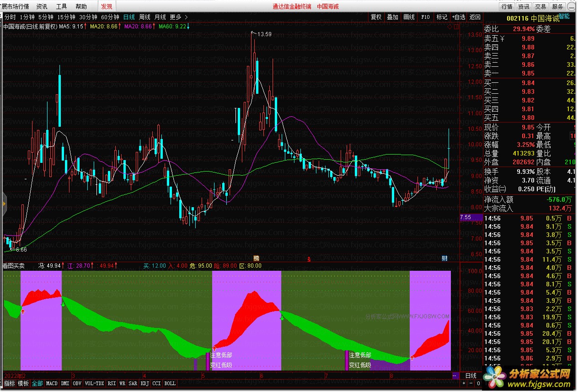Switch to 5分钟 chart period
This screenshot has width=578, height=392.
pyautogui.click(x=46, y=17)
